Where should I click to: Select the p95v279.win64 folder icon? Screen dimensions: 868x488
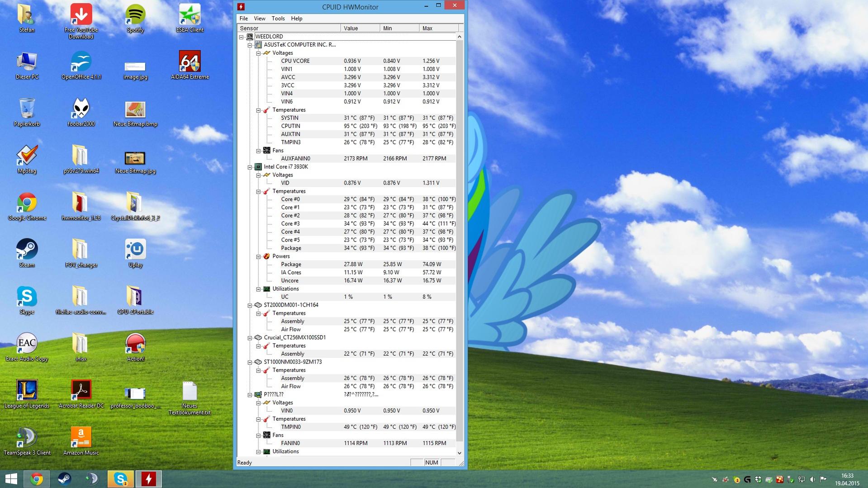pos(81,160)
